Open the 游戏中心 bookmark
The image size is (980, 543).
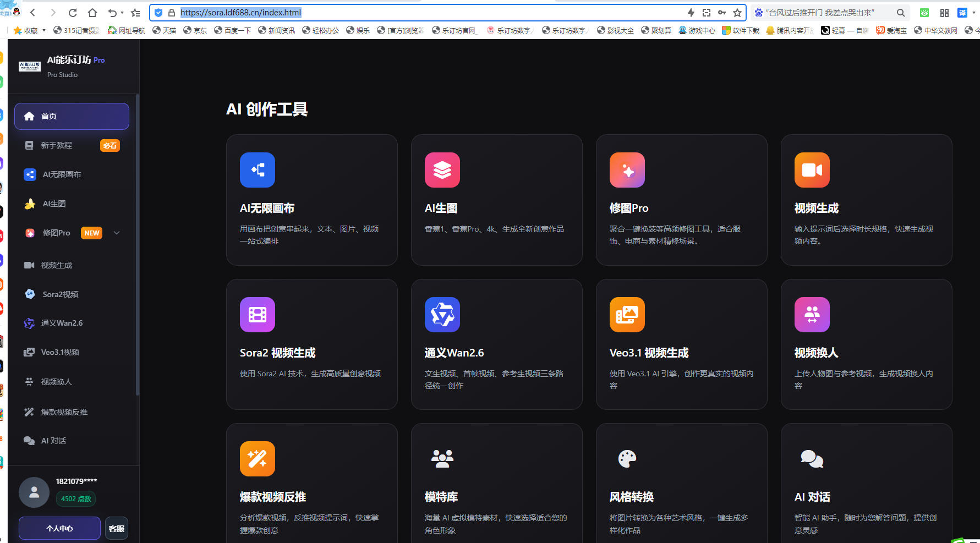[x=697, y=30]
